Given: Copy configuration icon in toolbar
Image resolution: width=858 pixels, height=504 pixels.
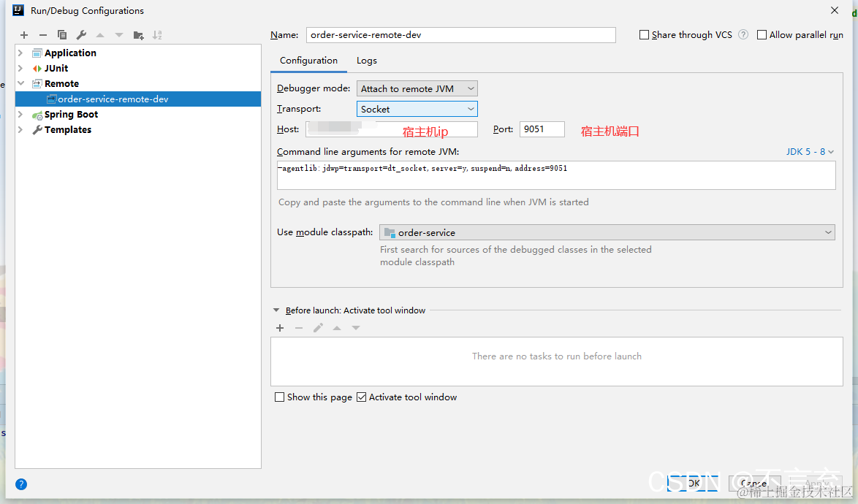Looking at the screenshot, I should 62,35.
